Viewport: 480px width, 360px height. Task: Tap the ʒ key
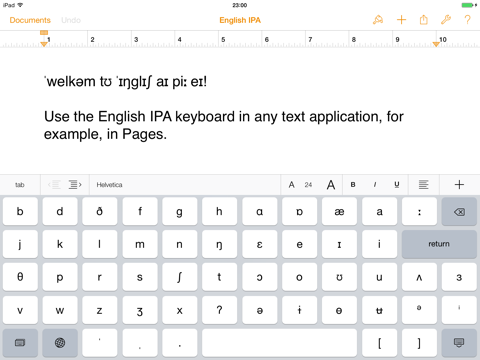click(x=140, y=310)
